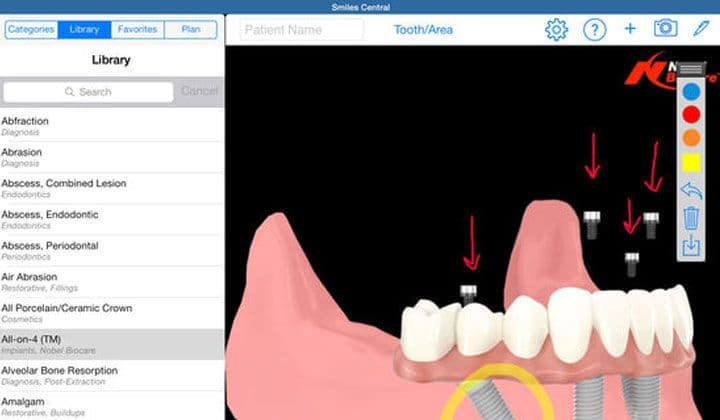This screenshot has height=420, width=720.
Task: Undo the last drawing stroke
Action: [x=691, y=190]
